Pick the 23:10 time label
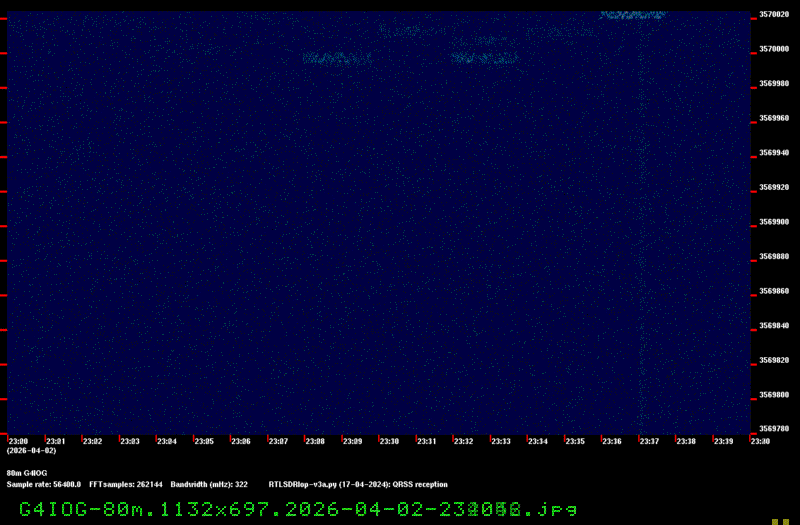 [389, 441]
